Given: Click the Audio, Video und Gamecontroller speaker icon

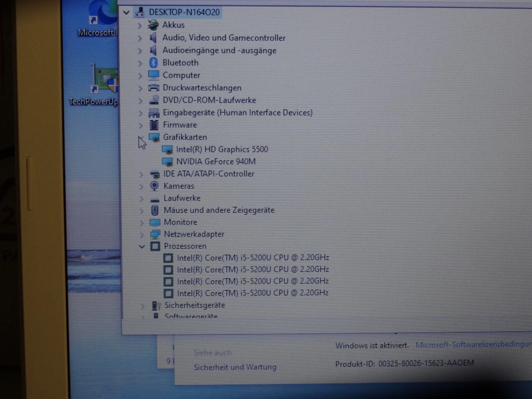Looking at the screenshot, I should click(153, 38).
